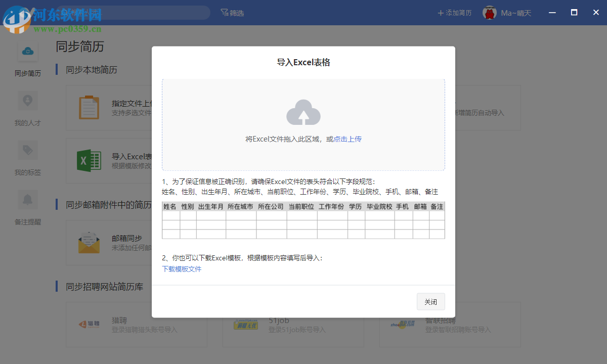Open the 筛选 filter option
This screenshot has height=364, width=607.
(x=233, y=12)
